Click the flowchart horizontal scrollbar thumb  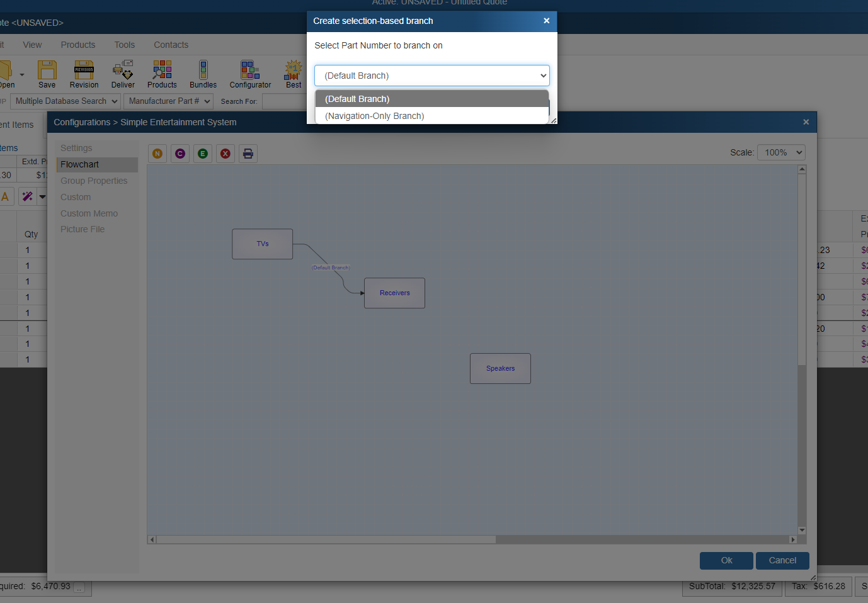326,539
